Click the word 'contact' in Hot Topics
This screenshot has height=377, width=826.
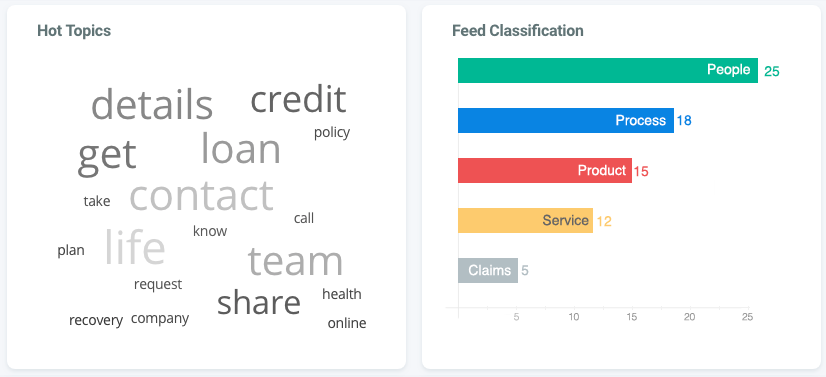(x=201, y=195)
